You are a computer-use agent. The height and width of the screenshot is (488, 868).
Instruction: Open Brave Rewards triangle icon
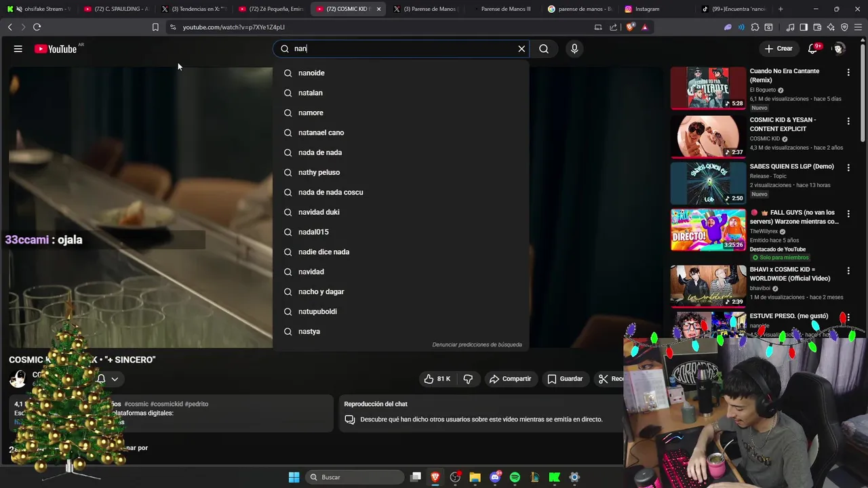click(x=644, y=27)
